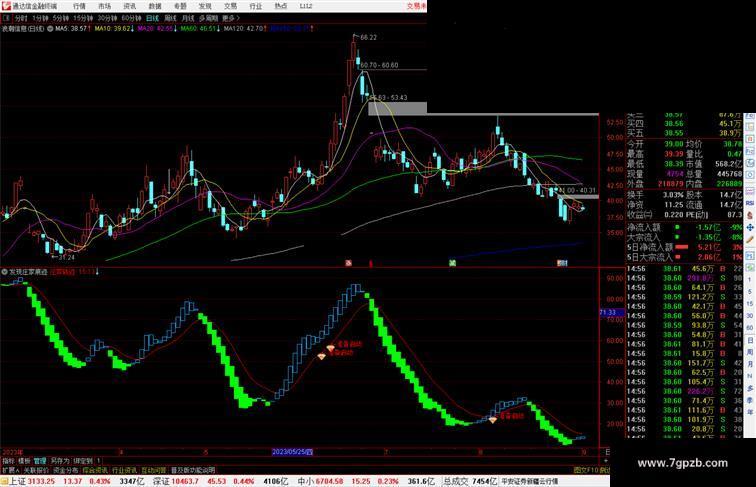Screen dimensions: 756x487
Task: Select 季 quarterly shortcut in right sidebar
Action: tap(750, 400)
